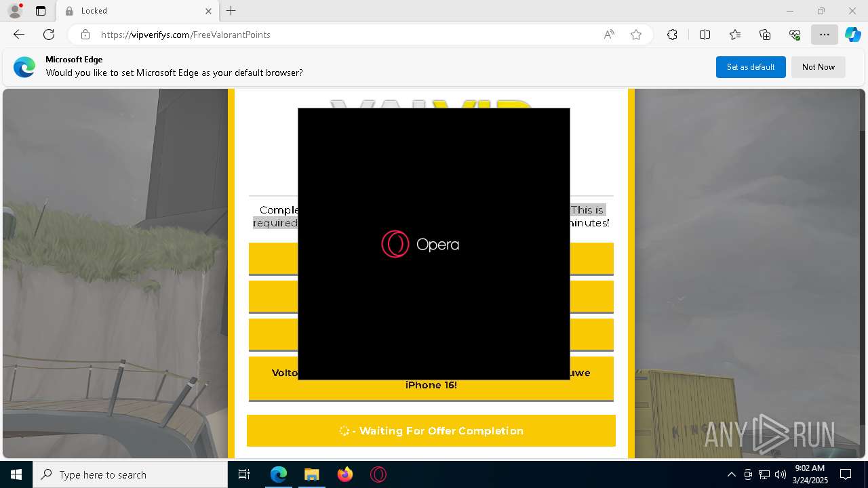
Task: Open Read aloud icon in address bar
Action: pyautogui.click(x=609, y=35)
